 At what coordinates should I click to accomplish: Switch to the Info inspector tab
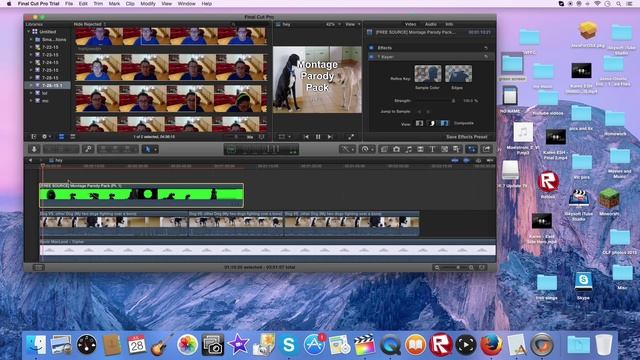tap(449, 24)
